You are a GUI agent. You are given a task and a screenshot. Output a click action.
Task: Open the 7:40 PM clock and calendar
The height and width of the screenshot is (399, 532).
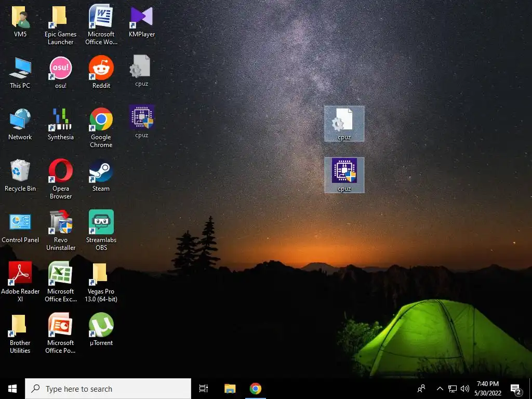[488, 389]
